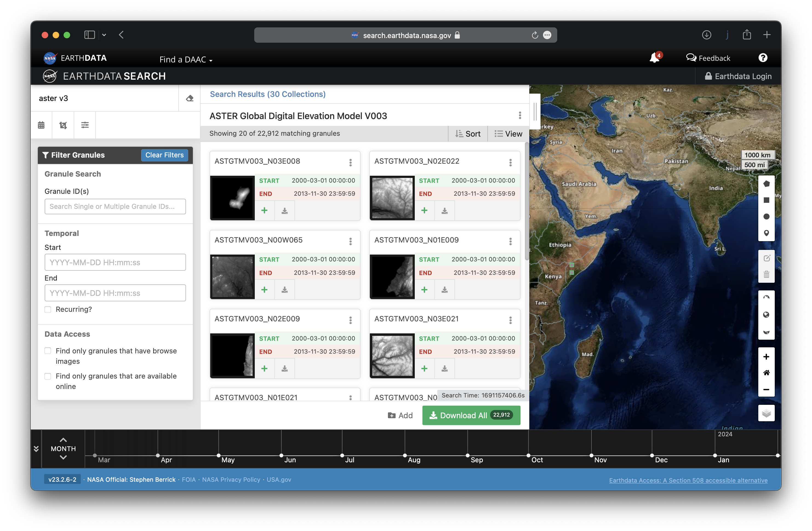This screenshot has height=531, width=812.
Task: Open the help question mark icon
Action: [763, 57]
